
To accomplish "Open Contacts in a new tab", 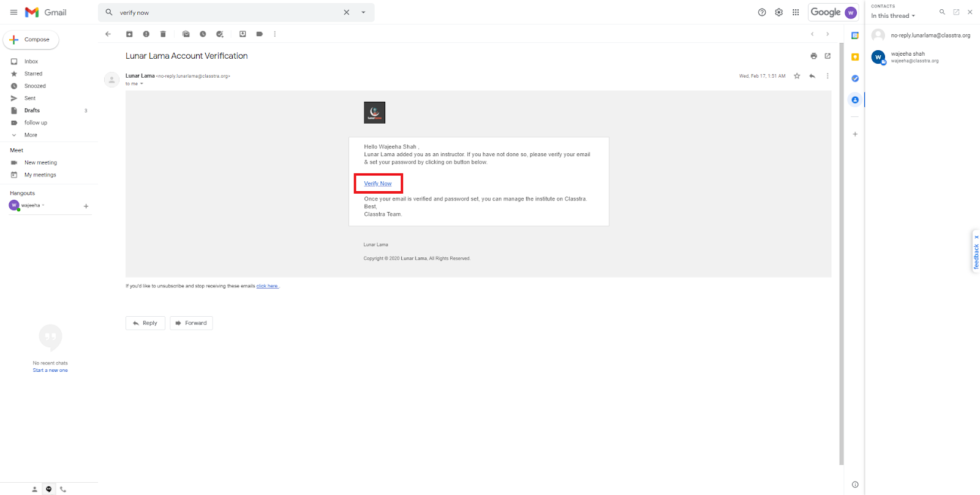I will coord(956,12).
